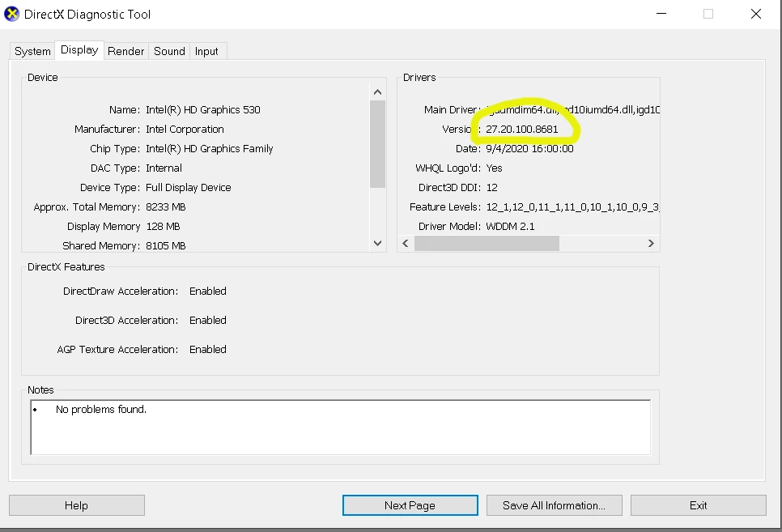Click the Next Page button
782x532 pixels.
point(410,505)
